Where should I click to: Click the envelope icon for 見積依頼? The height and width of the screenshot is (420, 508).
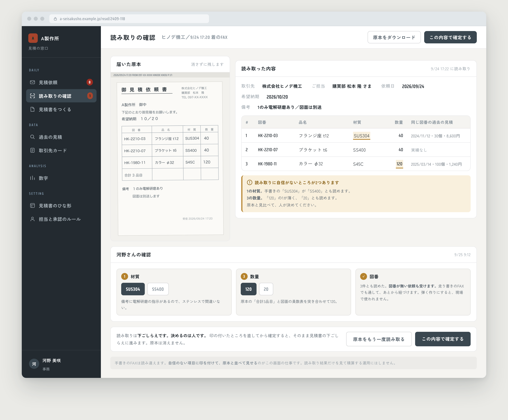click(32, 82)
